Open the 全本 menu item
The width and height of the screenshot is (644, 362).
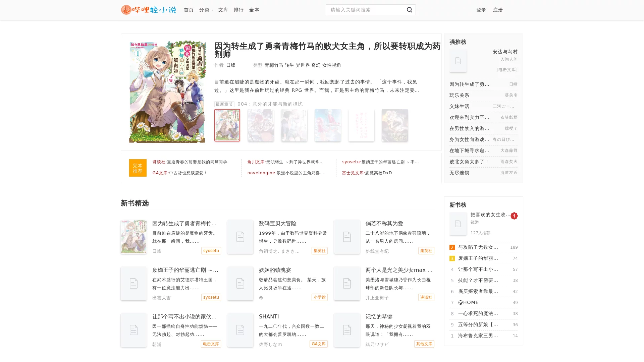point(254,10)
